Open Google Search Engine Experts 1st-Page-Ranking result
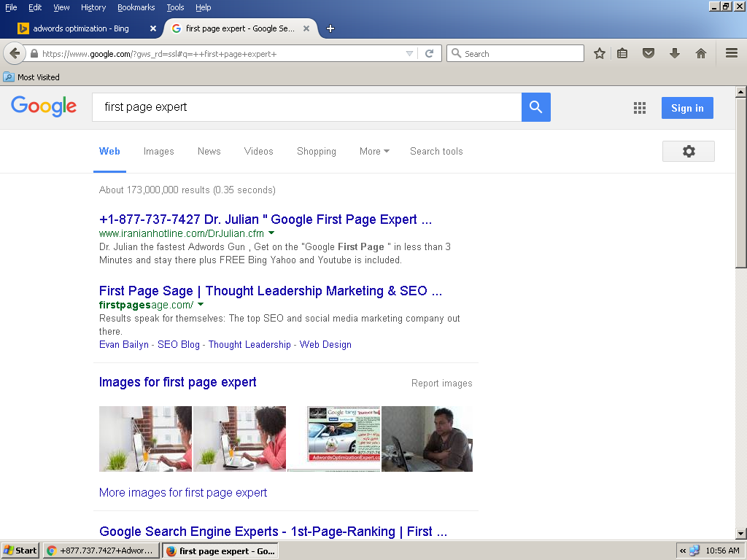The width and height of the screenshot is (747, 560). 273,532
